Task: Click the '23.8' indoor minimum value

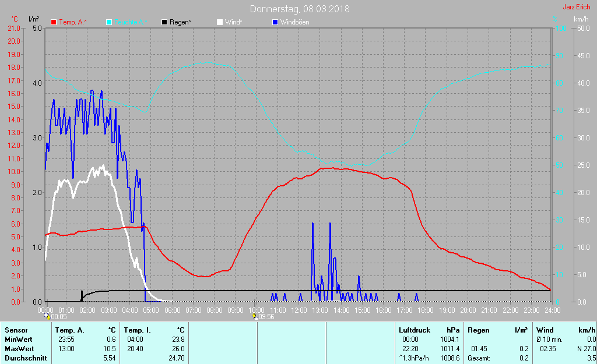Action: pyautogui.click(x=178, y=340)
